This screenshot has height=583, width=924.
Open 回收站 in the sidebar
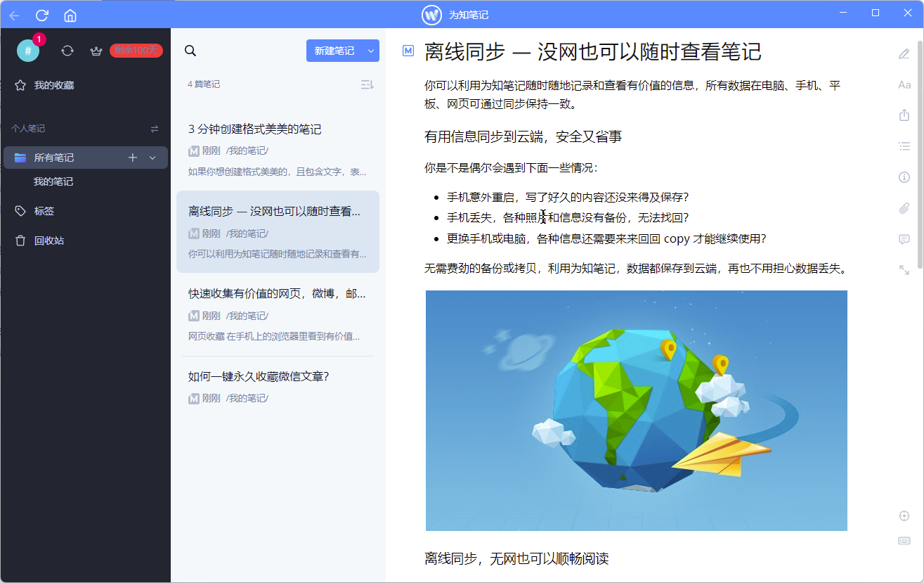click(48, 241)
